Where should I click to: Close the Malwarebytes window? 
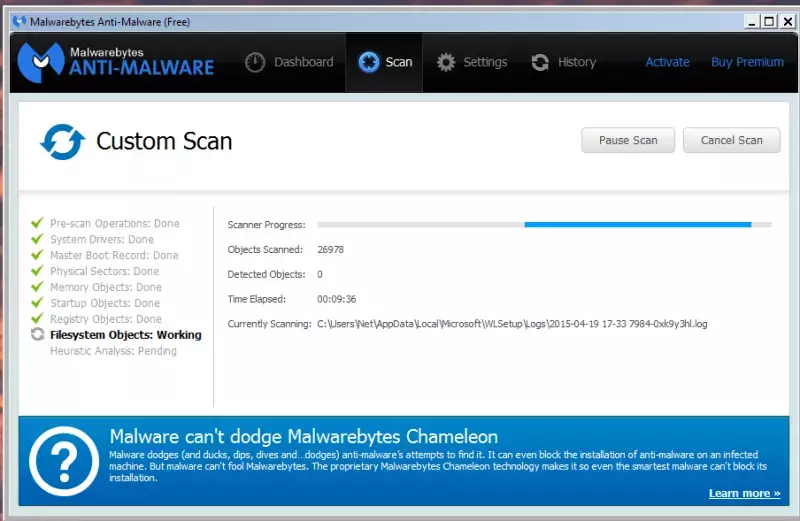(788, 21)
